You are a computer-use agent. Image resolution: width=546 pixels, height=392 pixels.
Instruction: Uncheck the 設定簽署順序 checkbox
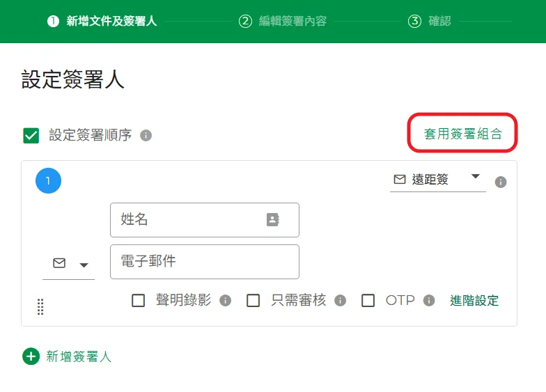point(31,135)
